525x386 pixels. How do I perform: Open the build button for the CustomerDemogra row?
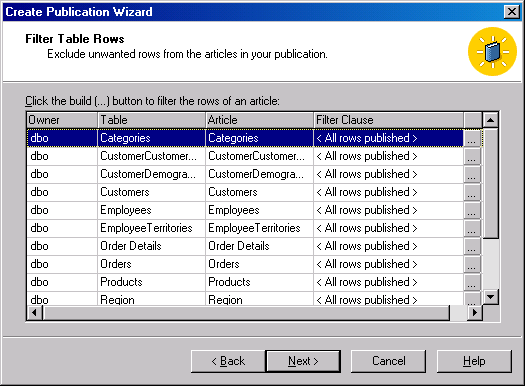pyautogui.click(x=472, y=174)
